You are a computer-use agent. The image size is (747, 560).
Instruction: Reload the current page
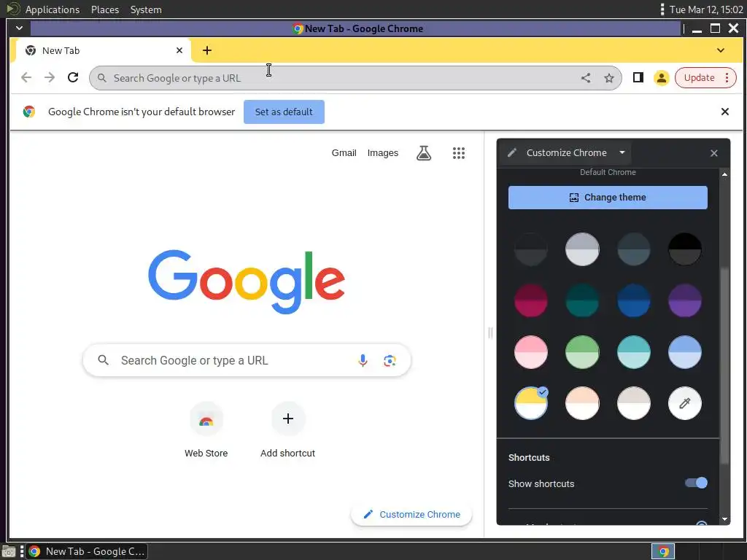click(x=73, y=77)
